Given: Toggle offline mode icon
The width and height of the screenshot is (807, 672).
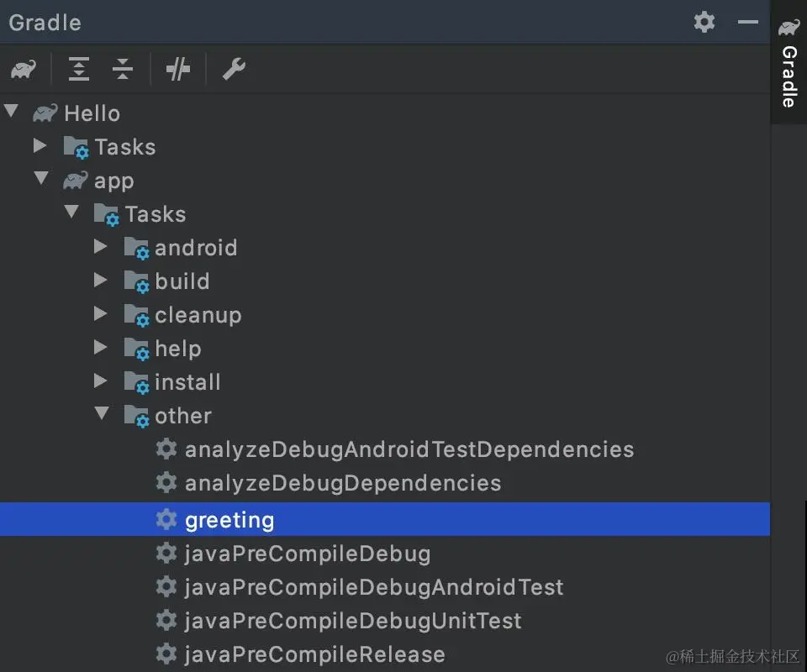Looking at the screenshot, I should coord(178,69).
